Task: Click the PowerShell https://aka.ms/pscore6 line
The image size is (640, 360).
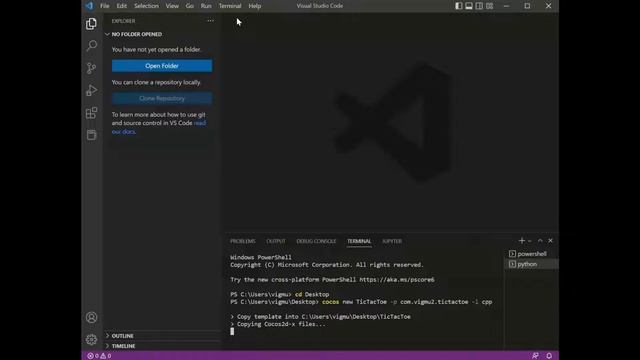Action: [x=332, y=280]
